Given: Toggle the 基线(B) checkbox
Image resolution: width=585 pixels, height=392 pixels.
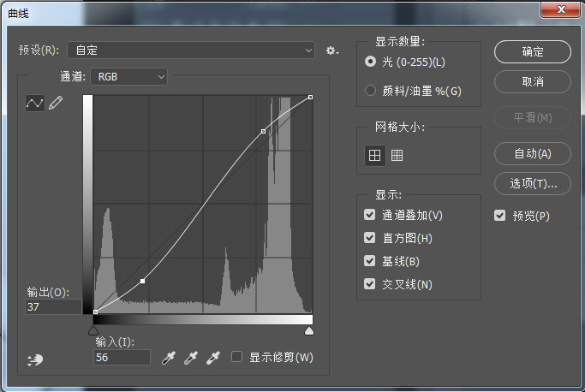Looking at the screenshot, I should point(369,261).
